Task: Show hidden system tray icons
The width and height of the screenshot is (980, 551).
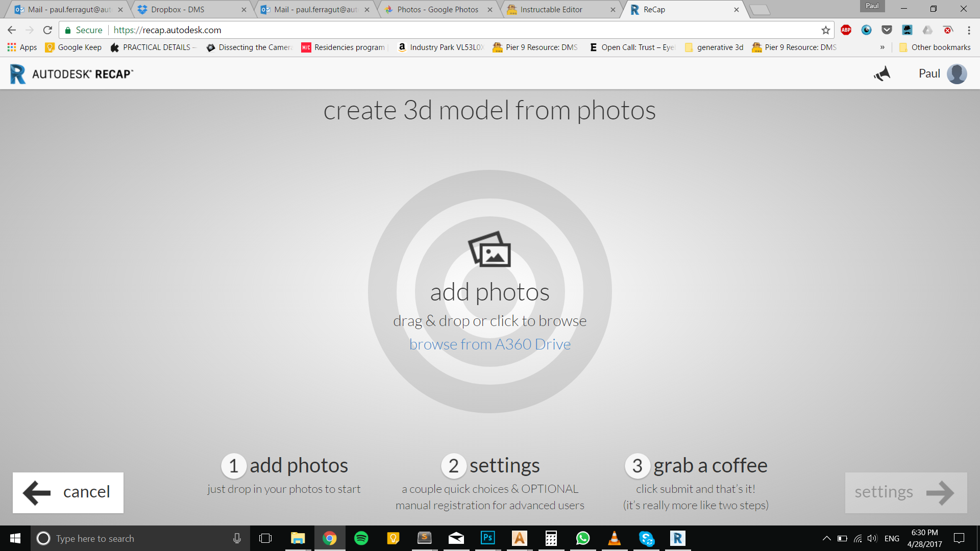Action: coord(826,538)
